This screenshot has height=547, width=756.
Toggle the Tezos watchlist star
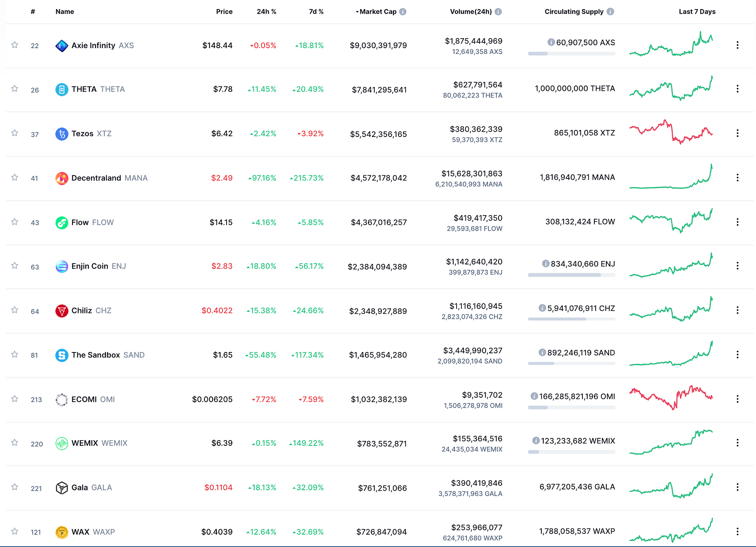[x=15, y=133]
